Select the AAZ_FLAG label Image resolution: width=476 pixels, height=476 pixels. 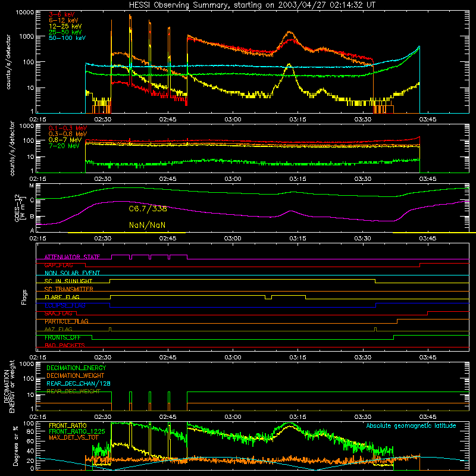tap(58, 330)
